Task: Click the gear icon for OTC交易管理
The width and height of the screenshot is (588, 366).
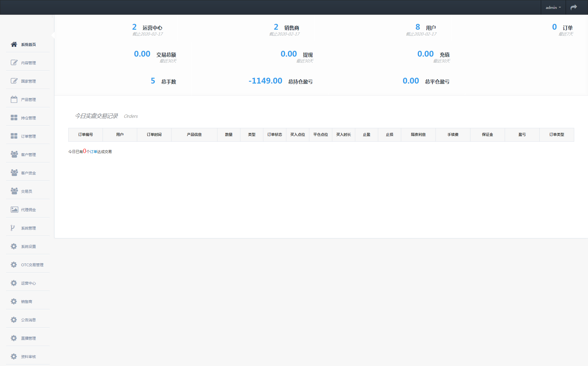Action: pos(14,265)
